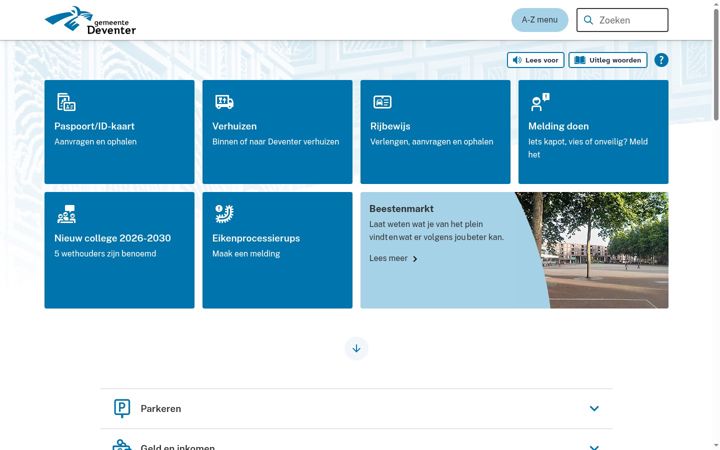Open the Melding doen title
The width and height of the screenshot is (720, 450).
[x=558, y=126]
